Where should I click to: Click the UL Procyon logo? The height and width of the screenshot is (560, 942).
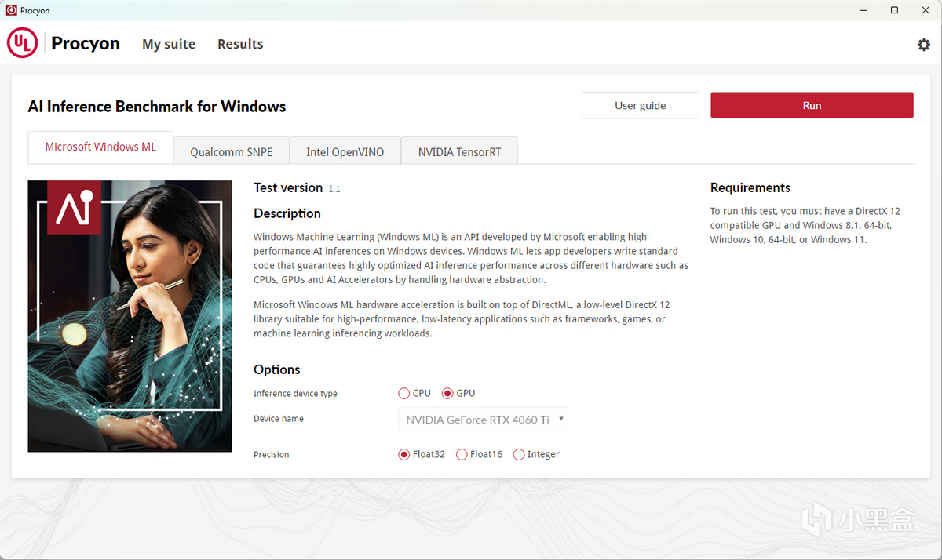pyautogui.click(x=64, y=43)
